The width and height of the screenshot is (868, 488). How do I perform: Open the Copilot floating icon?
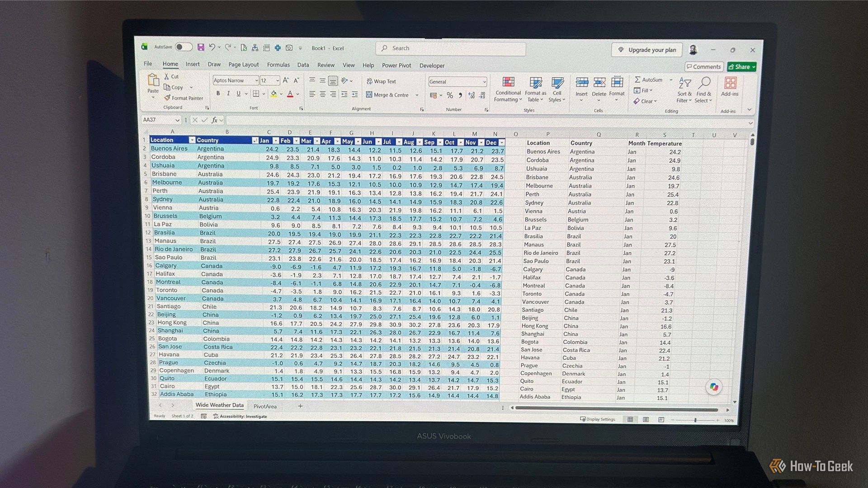coord(714,387)
